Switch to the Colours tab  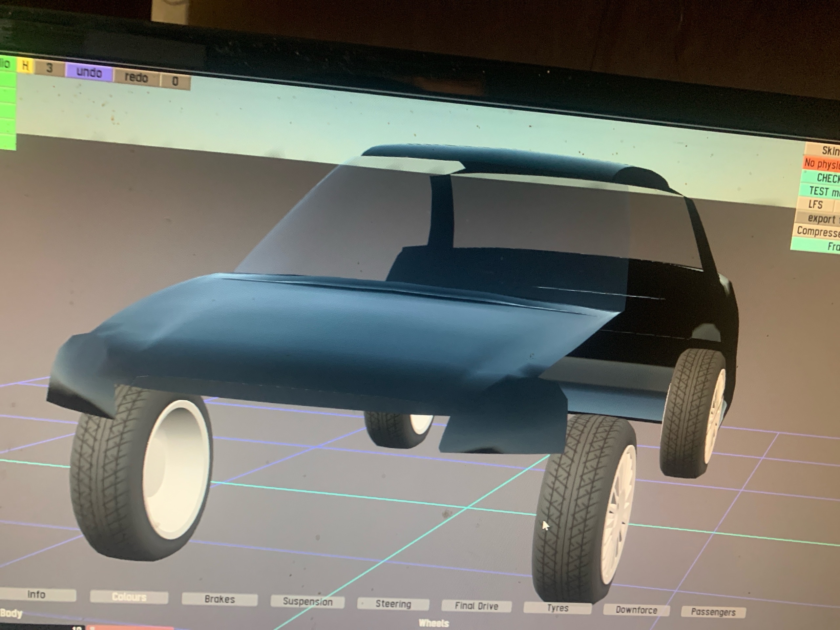[x=129, y=597]
